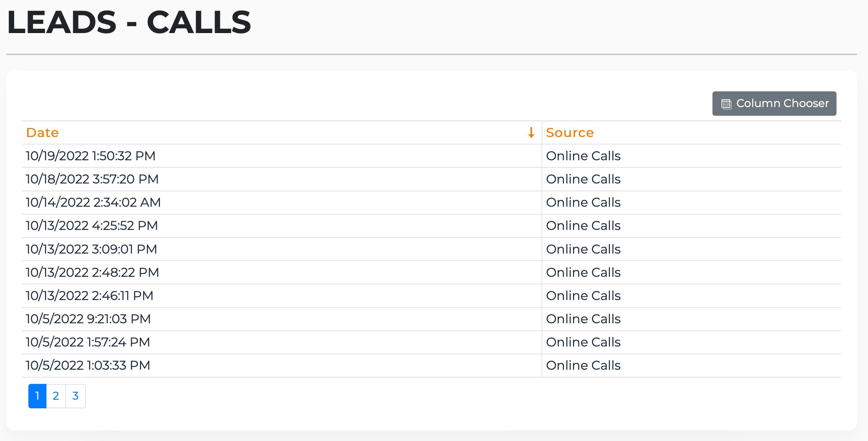Go to page 3 of results
Screen dimensions: 868x441
tap(76, 396)
